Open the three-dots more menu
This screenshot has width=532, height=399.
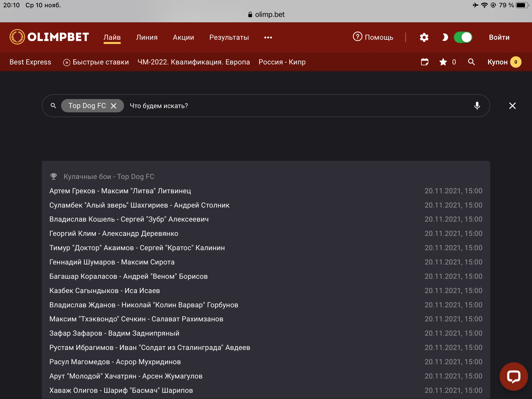(x=268, y=37)
